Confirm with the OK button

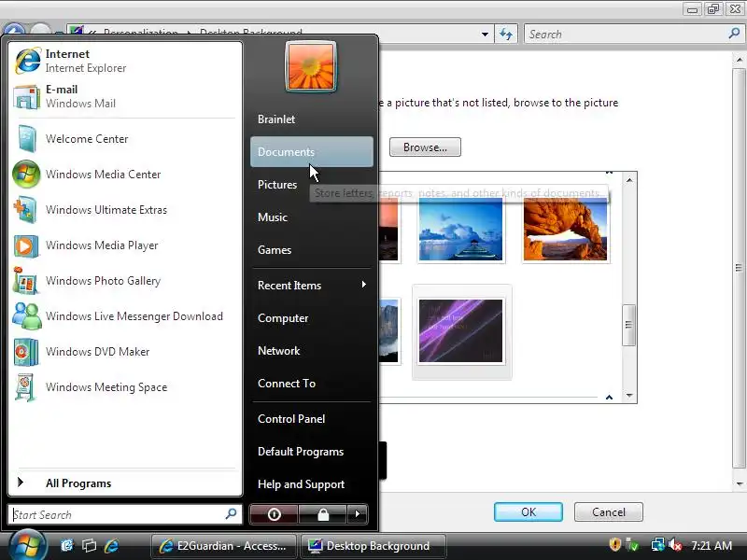point(529,511)
